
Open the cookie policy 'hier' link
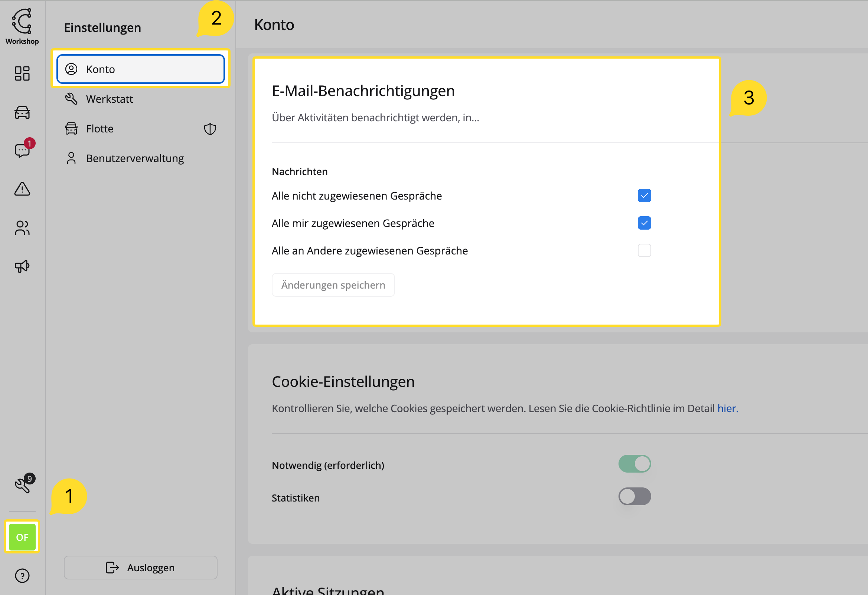(x=728, y=408)
